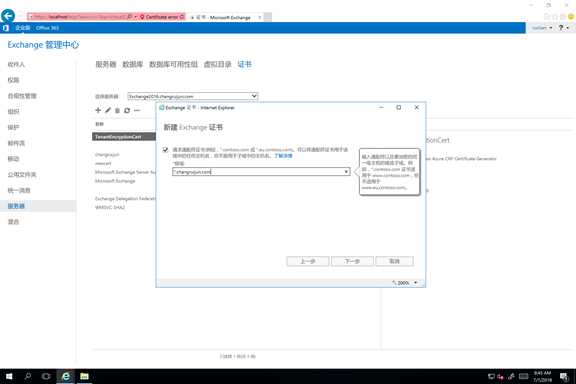The height and width of the screenshot is (384, 576).
Task: Reload the page from the address bar refresh icon
Action: (x=182, y=17)
